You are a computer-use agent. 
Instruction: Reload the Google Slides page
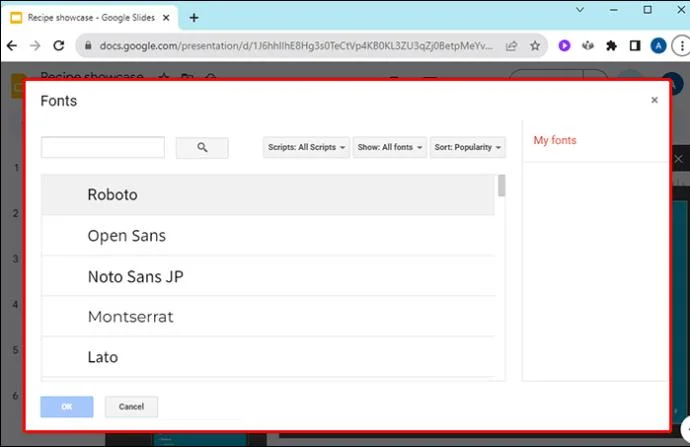[59, 45]
